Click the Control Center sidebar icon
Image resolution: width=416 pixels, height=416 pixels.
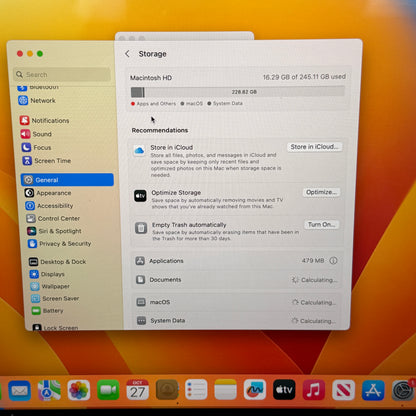[31, 218]
